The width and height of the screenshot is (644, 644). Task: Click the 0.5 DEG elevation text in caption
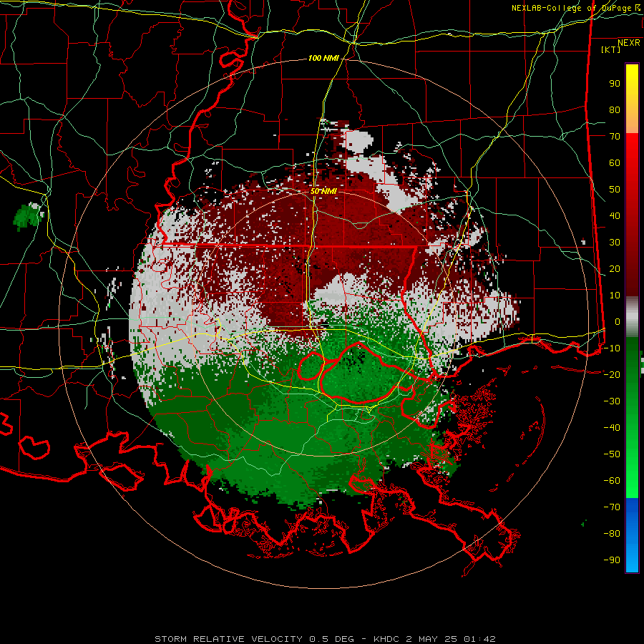point(331,639)
